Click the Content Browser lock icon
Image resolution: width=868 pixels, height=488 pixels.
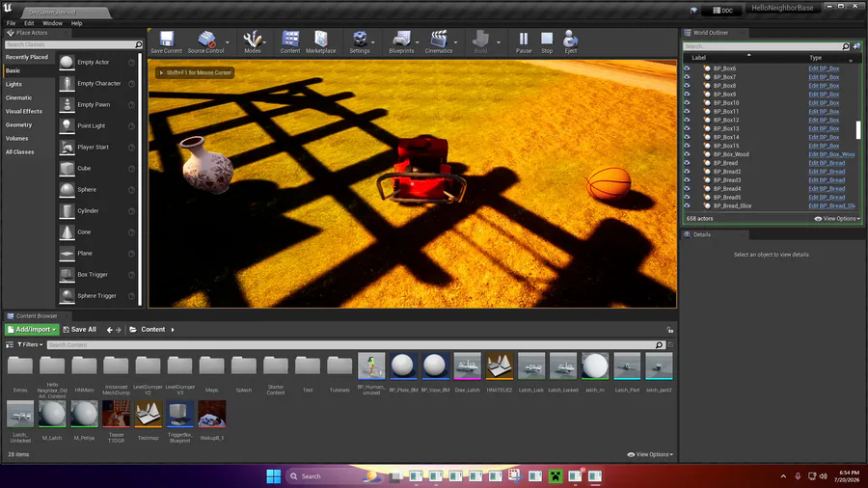click(670, 330)
